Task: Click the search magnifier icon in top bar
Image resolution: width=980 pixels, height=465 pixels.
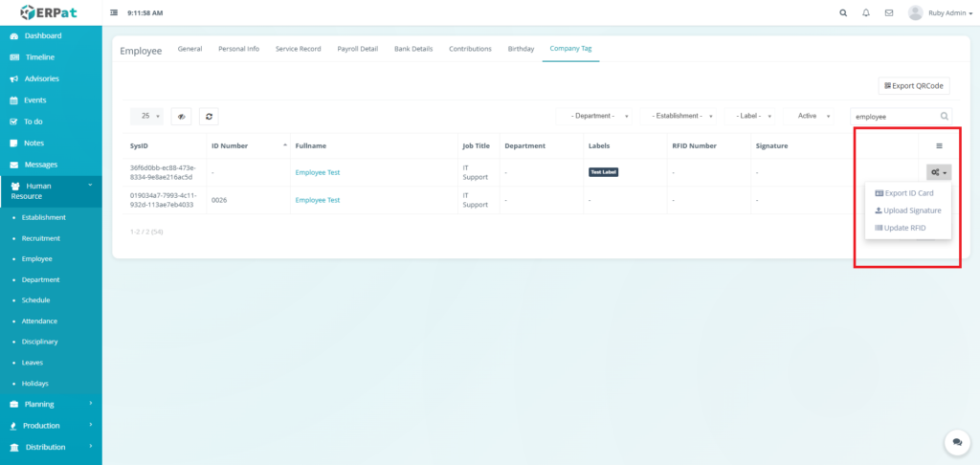Action: coord(843,13)
